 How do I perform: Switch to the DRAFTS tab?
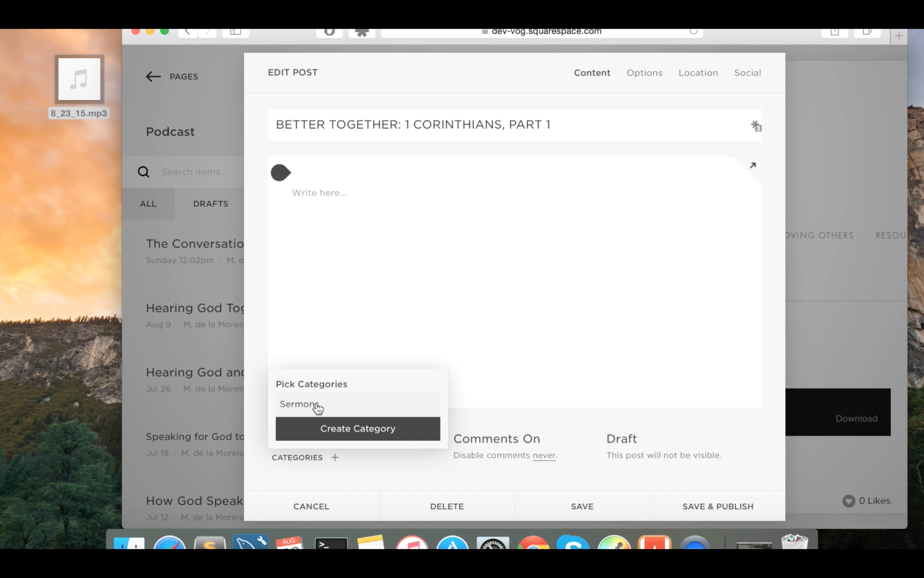coord(210,204)
